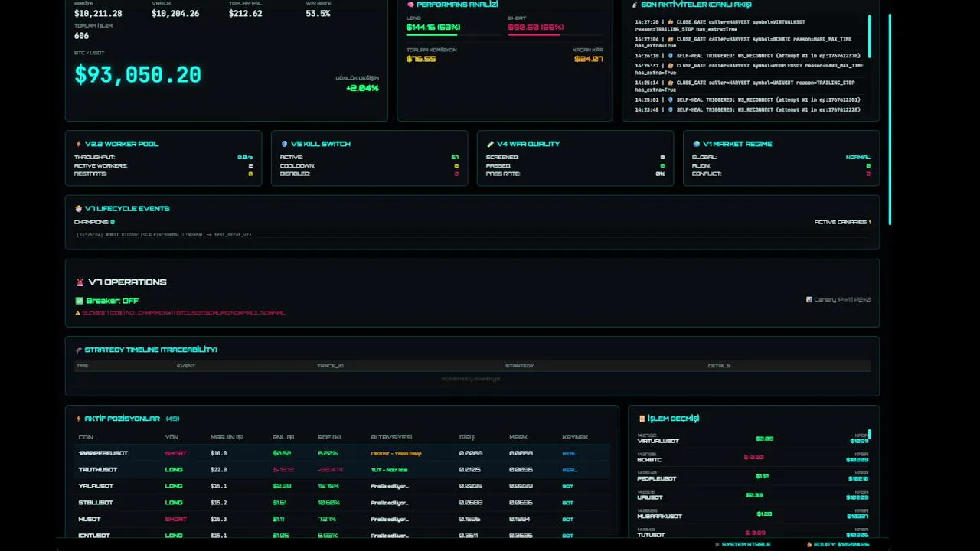This screenshot has width=980, height=551.
Task: Click the warning triangle icon under Breaker
Action: tap(77, 312)
